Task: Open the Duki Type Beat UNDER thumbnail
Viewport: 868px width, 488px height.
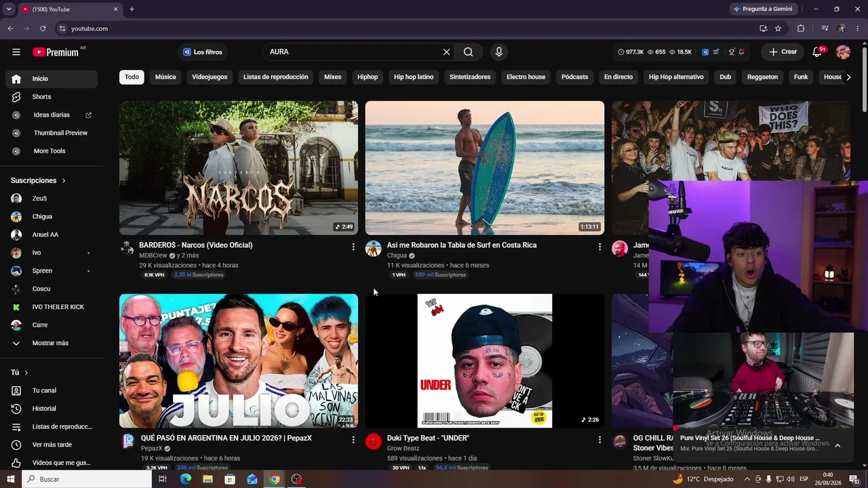Action: 485,361
